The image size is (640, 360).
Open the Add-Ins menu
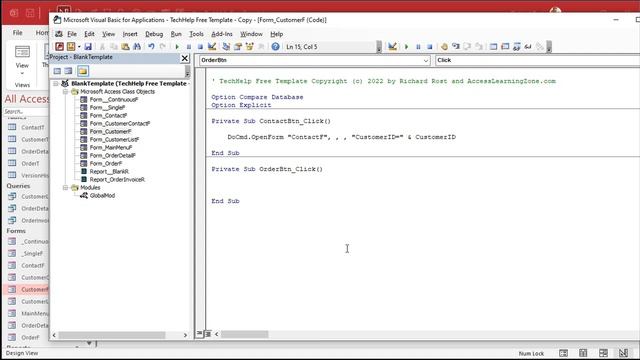222,34
